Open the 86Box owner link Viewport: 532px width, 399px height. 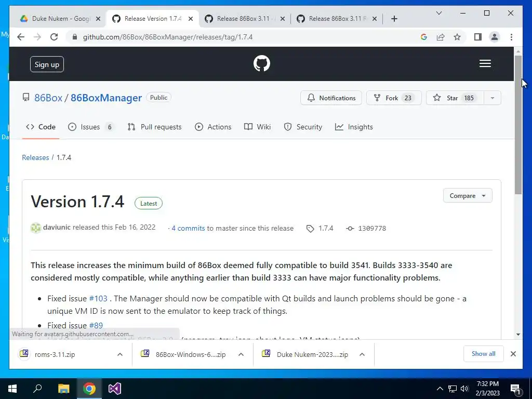pos(48,98)
